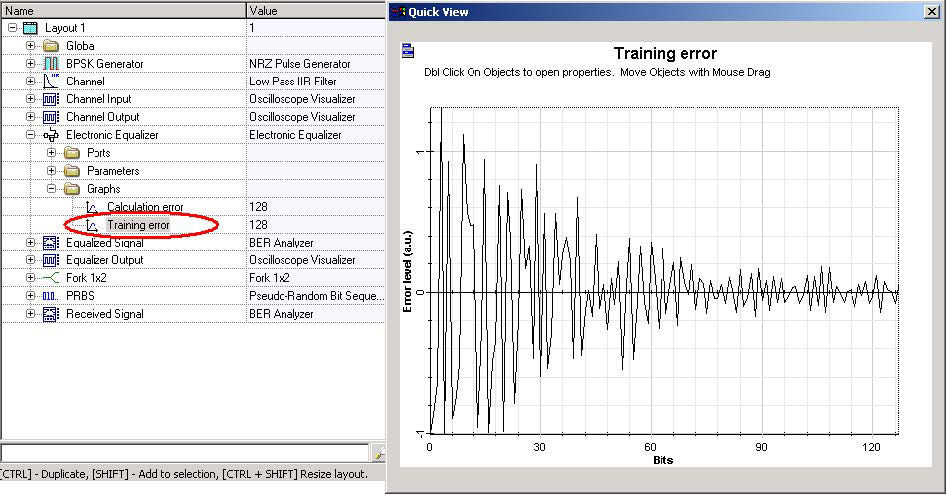
Task: Click the Equalized Signal BER analyzer icon
Action: [x=51, y=243]
